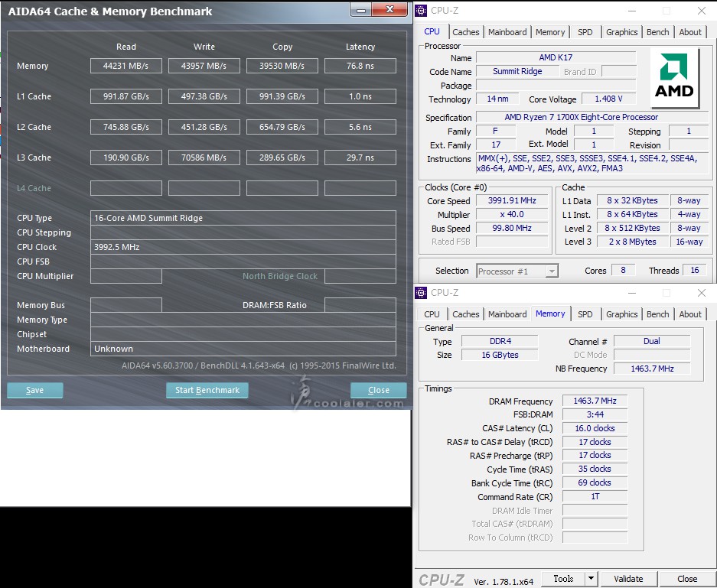This screenshot has width=717, height=588.
Task: Show the Graphics tab in the CPU-Z processor window
Action: point(622,32)
